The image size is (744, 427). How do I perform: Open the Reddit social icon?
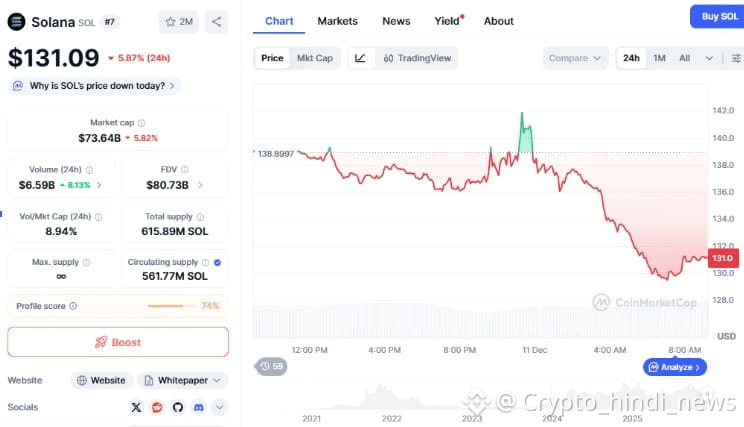tap(157, 407)
